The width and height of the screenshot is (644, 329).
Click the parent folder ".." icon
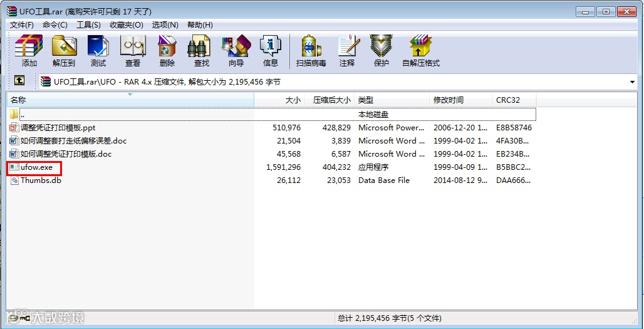click(x=14, y=114)
